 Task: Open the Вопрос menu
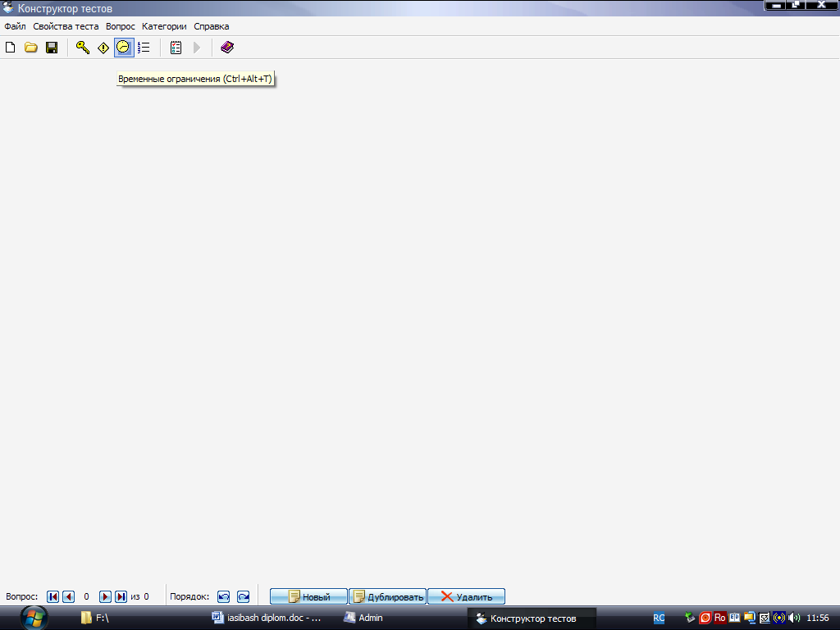[121, 26]
